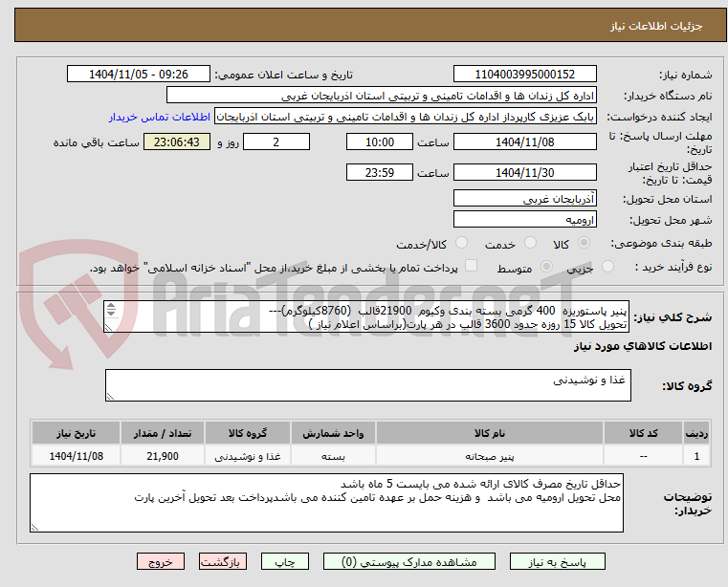Viewport: 728px width, 587px height.
Task: Click the remaining days field '2'
Action: pyautogui.click(x=276, y=142)
